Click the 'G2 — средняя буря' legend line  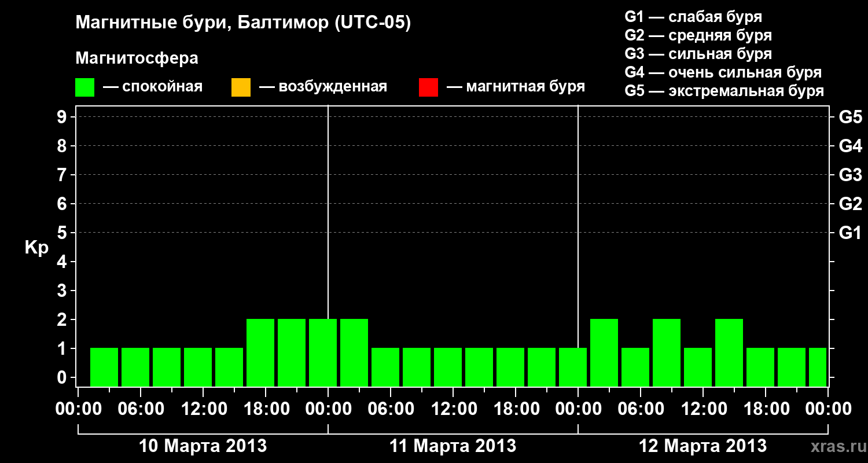pyautogui.click(x=698, y=35)
